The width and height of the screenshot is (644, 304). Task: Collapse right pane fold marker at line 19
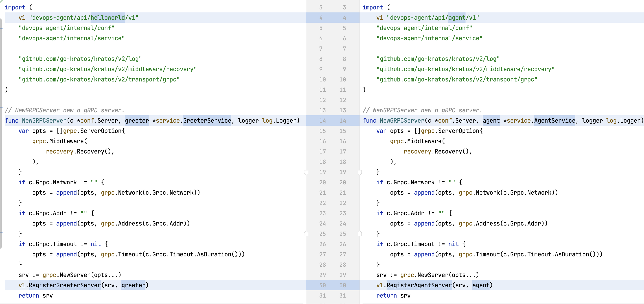(360, 172)
